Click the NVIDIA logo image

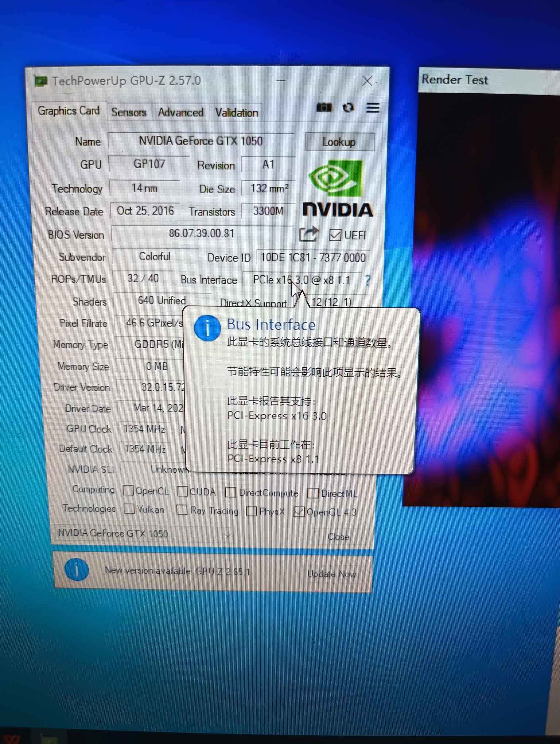(338, 188)
